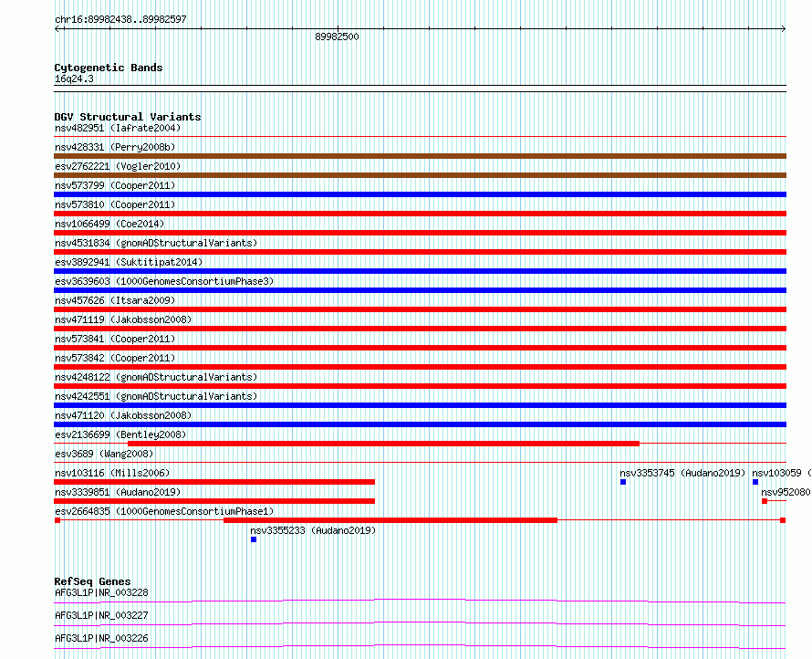Click nsv573841 (Cooper2011) label
Screen dimensions: 812x659
pyautogui.click(x=115, y=339)
